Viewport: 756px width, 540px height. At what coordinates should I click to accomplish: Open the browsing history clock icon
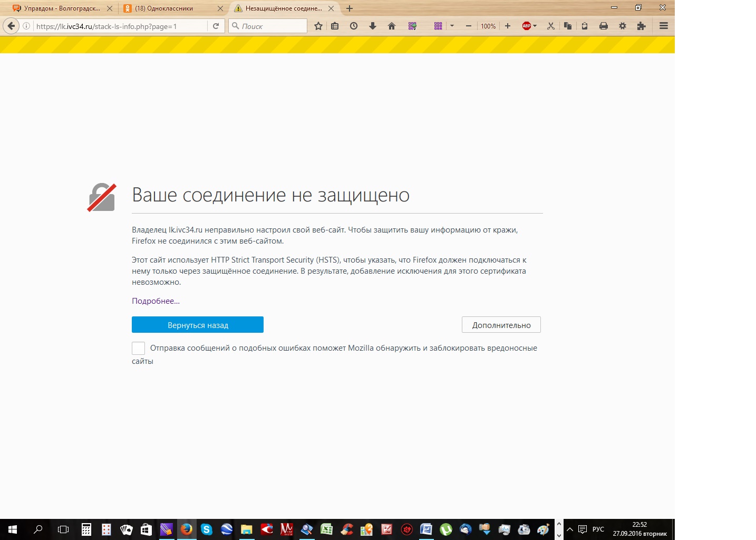pos(354,26)
